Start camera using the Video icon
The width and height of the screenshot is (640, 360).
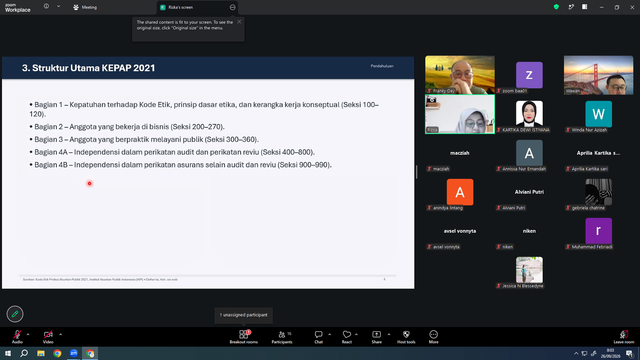48,335
